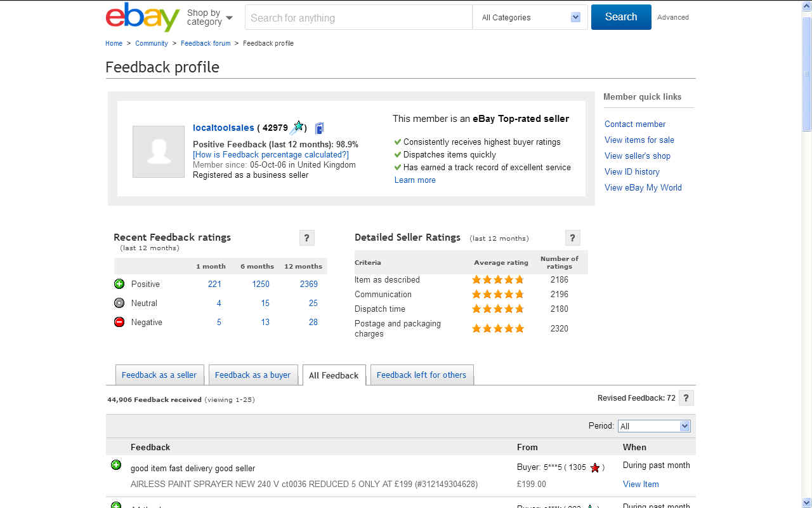
Task: Click the £199.00 price text
Action: 532,484
